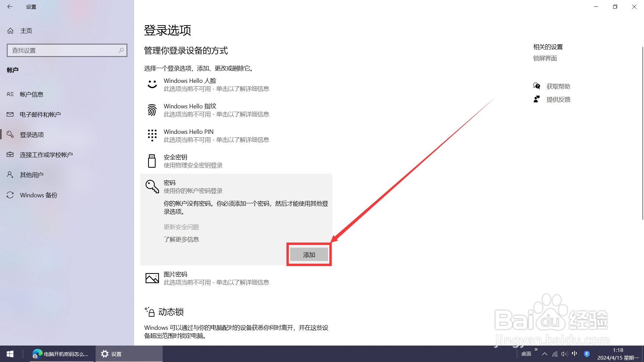644x362 pixels.
Task: Expand the Windows Hello 人脸 option
Action: point(236,85)
